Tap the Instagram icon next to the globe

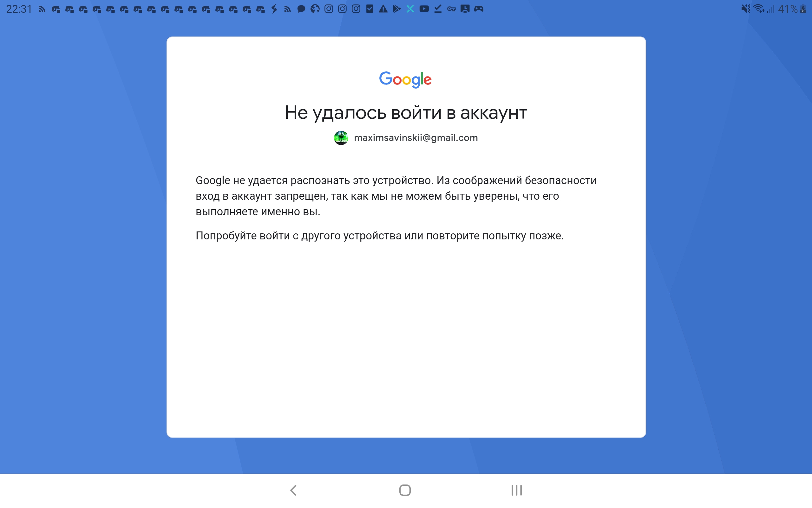[329, 9]
